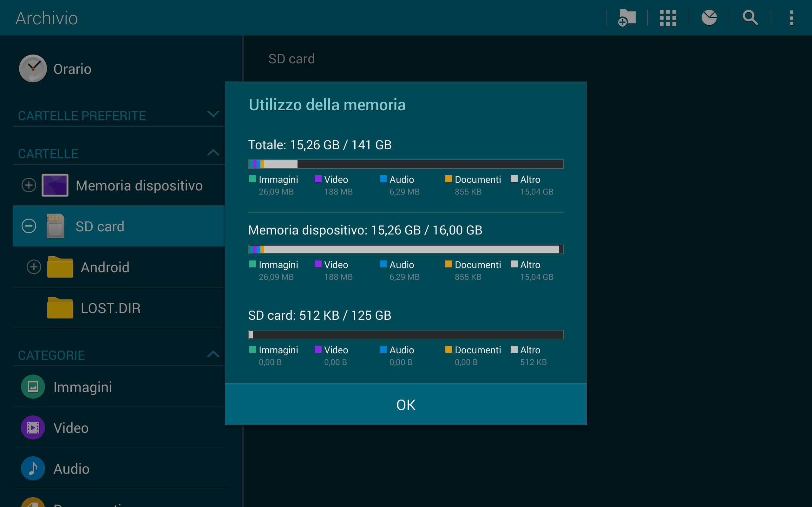Collapse SD card with minus button

click(x=29, y=226)
